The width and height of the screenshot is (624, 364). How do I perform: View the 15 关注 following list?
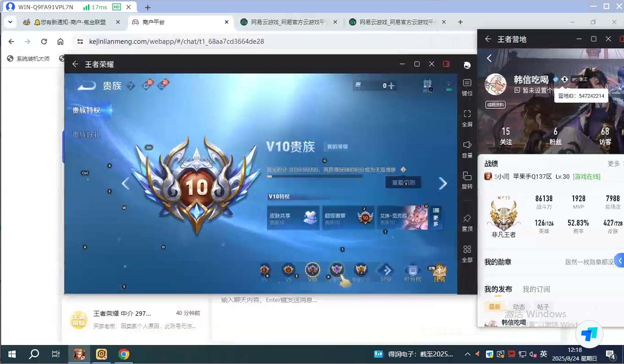point(506,136)
